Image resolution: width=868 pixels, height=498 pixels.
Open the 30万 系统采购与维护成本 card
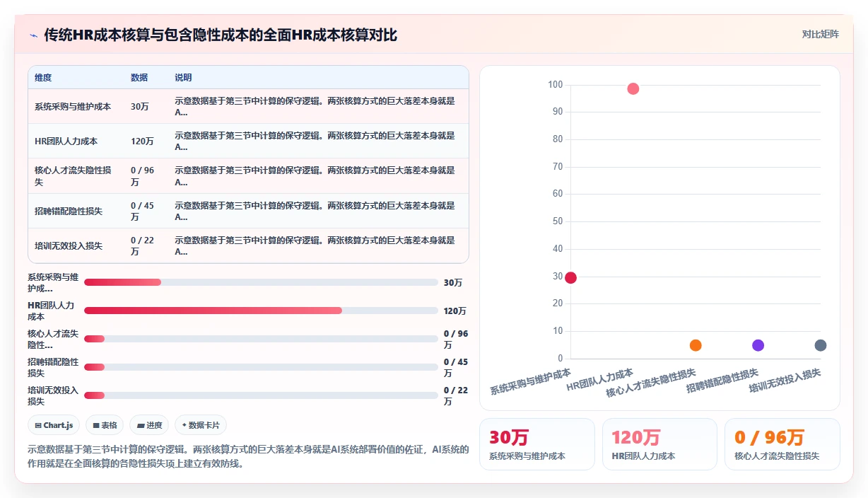[x=537, y=444]
